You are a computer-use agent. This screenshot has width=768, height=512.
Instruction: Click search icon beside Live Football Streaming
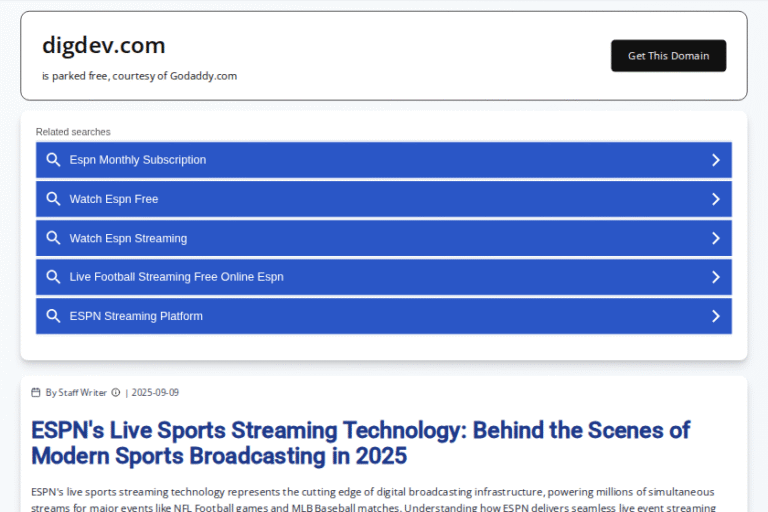pyautogui.click(x=53, y=277)
